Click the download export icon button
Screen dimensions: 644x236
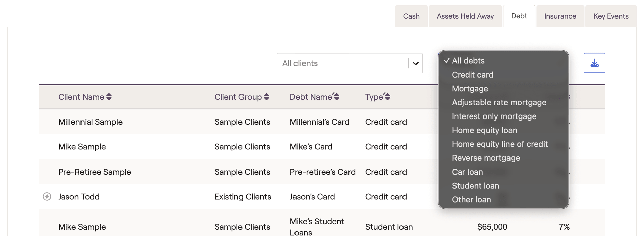[594, 63]
